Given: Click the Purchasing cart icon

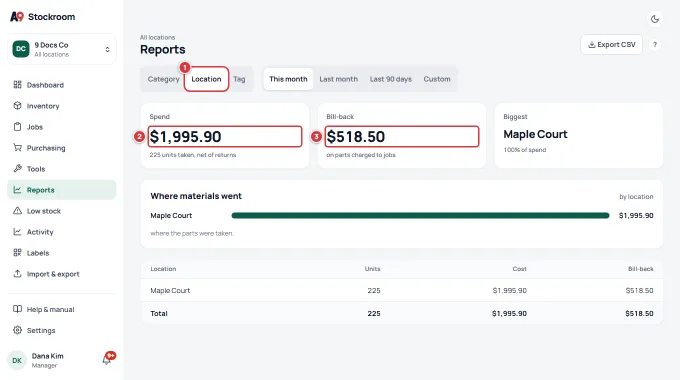Looking at the screenshot, I should (x=17, y=147).
